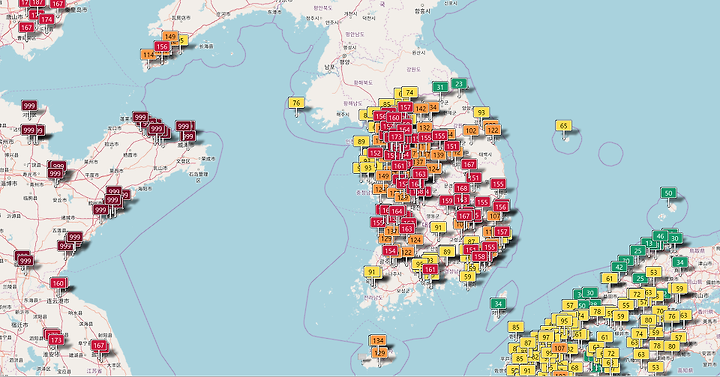
Task: Open the yellow 68 marker
Action: point(575,368)
